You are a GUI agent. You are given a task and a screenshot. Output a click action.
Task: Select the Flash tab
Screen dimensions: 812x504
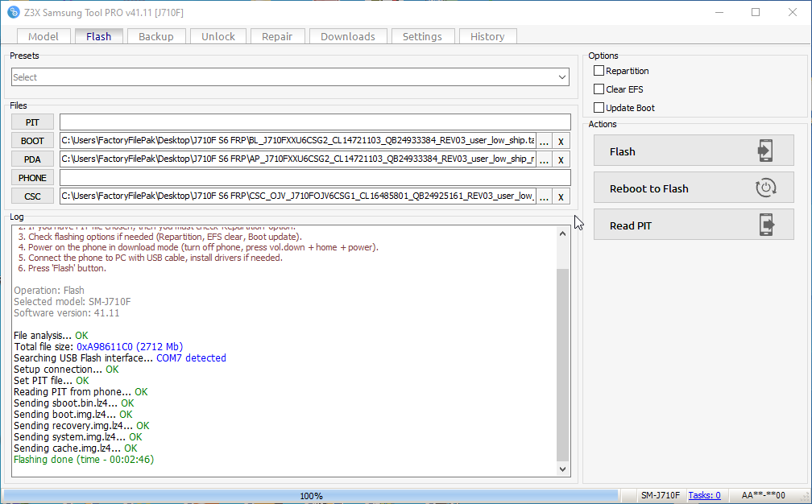point(98,36)
